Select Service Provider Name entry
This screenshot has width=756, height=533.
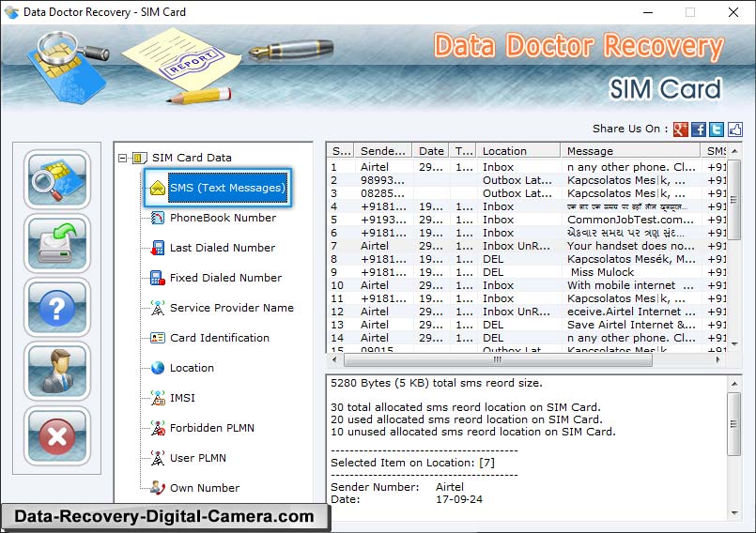tap(231, 308)
